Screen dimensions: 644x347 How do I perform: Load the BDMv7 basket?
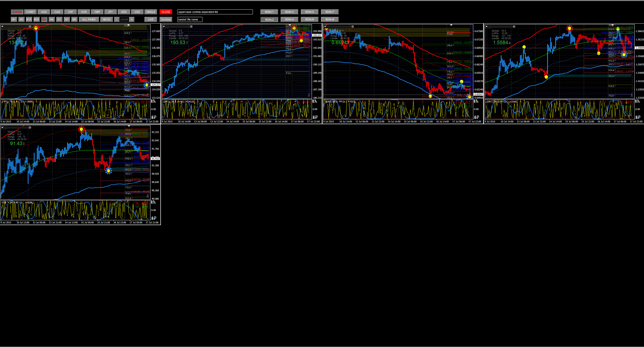pos(330,12)
